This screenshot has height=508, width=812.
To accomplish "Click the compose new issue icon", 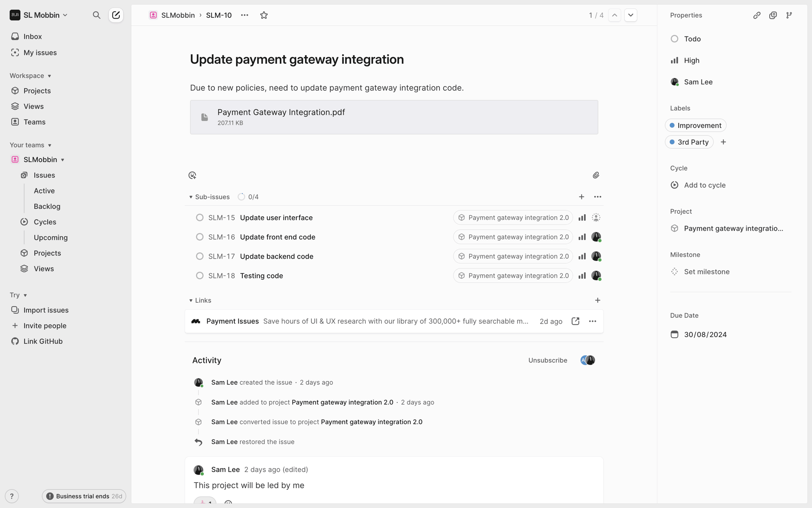I will (x=116, y=15).
